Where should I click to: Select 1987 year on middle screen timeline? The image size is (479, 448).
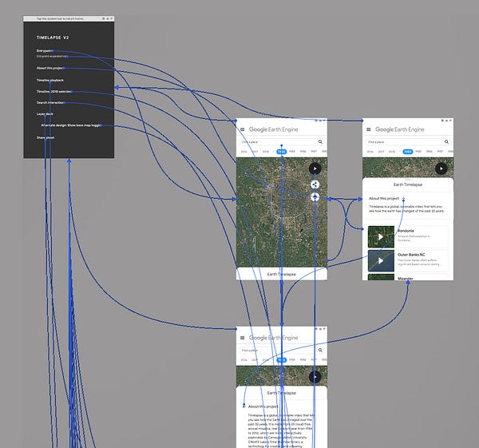click(x=314, y=151)
